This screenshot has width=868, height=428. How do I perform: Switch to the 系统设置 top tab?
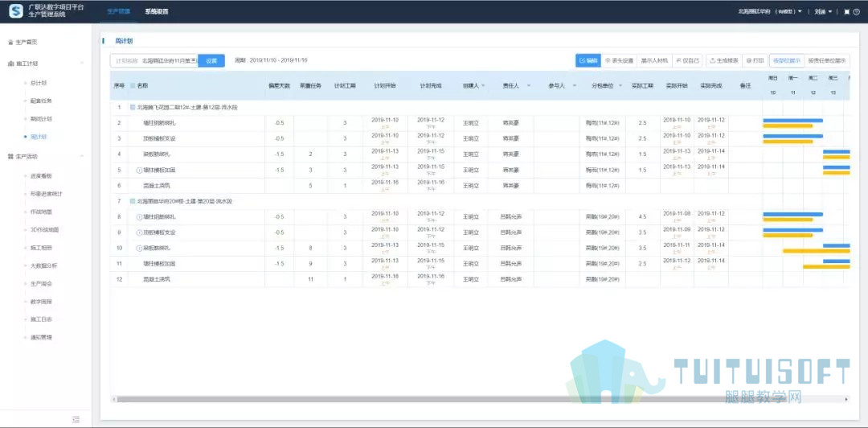click(157, 11)
